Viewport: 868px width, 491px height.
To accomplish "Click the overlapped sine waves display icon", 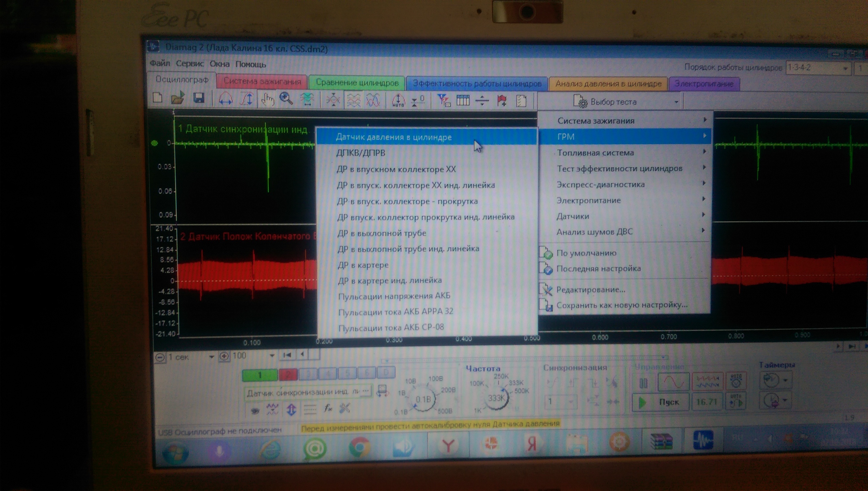I will pyautogui.click(x=373, y=100).
